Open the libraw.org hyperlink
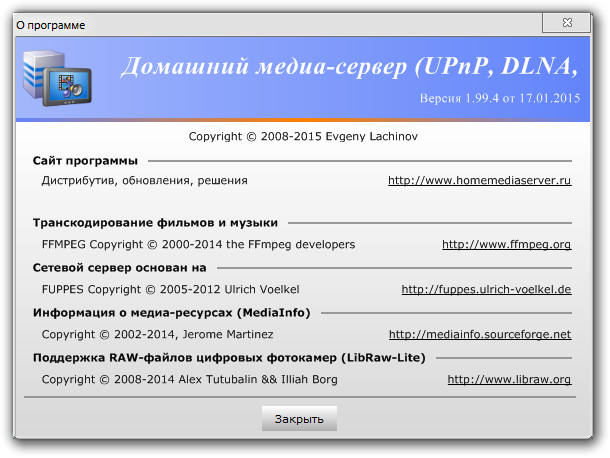Viewport: 610px width, 458px height. tap(508, 379)
